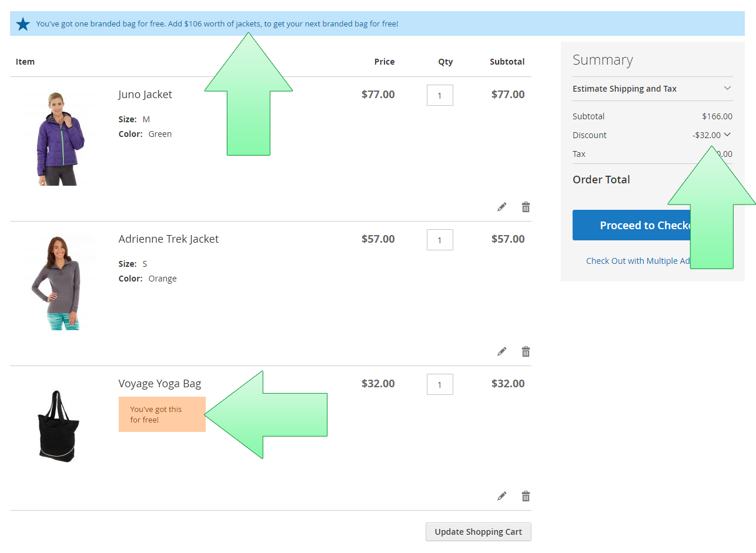Click the Summary subtotal value $166.00
This screenshot has width=756, height=553.
click(717, 116)
